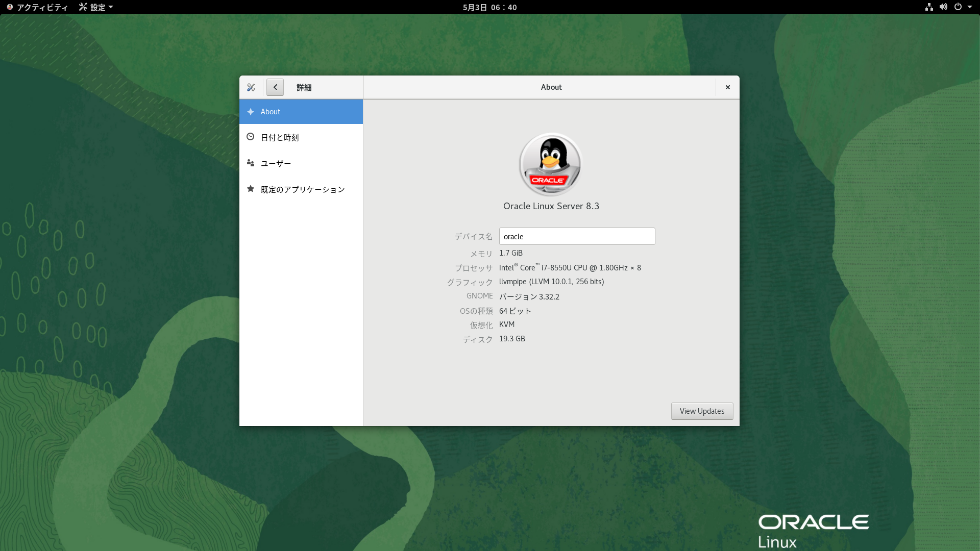The width and height of the screenshot is (980, 551).
Task: Go back with the chevron button
Action: (275, 87)
